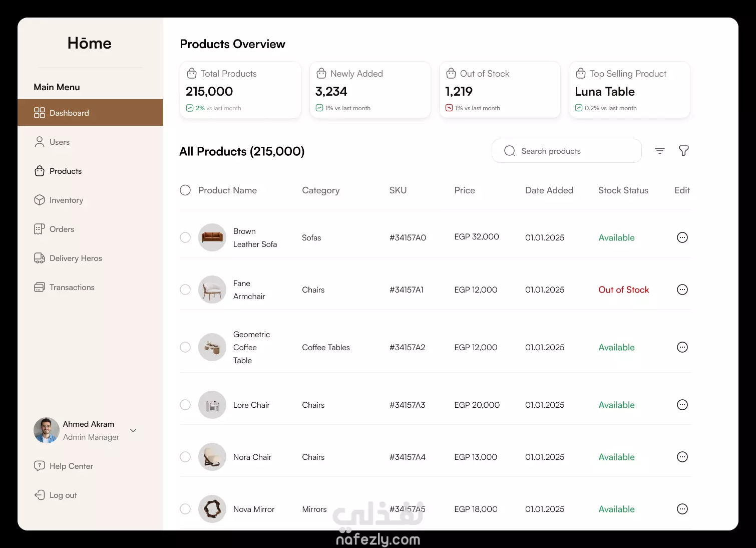Click the Users person icon

tap(40, 142)
